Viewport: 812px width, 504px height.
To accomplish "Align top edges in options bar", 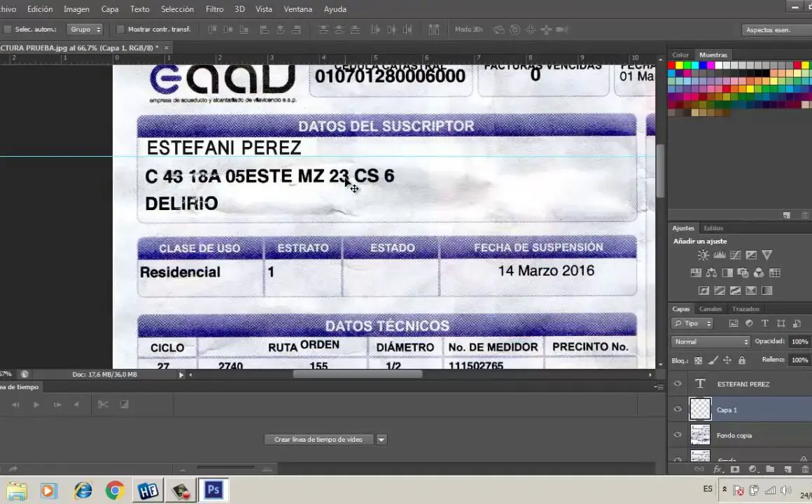I will click(212, 29).
